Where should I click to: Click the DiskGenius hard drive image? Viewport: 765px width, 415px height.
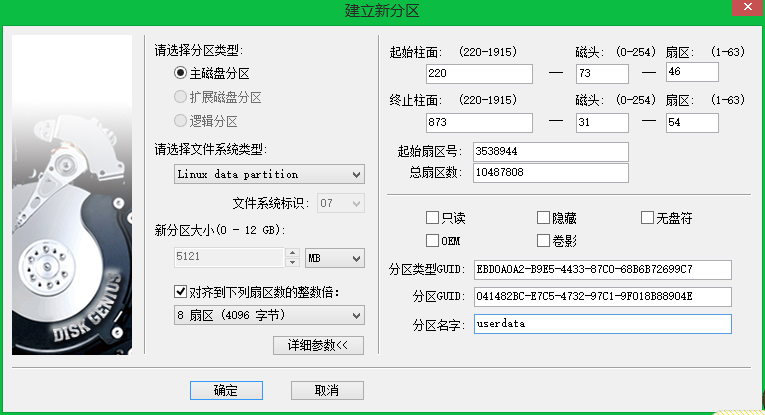click(x=72, y=195)
